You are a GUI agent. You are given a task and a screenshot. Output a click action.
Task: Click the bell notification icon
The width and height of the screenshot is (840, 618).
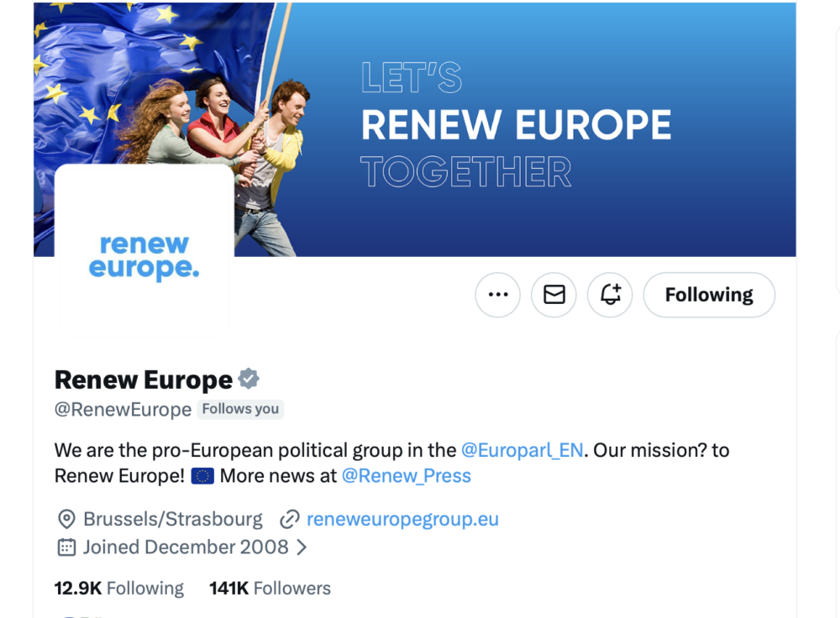pos(610,295)
